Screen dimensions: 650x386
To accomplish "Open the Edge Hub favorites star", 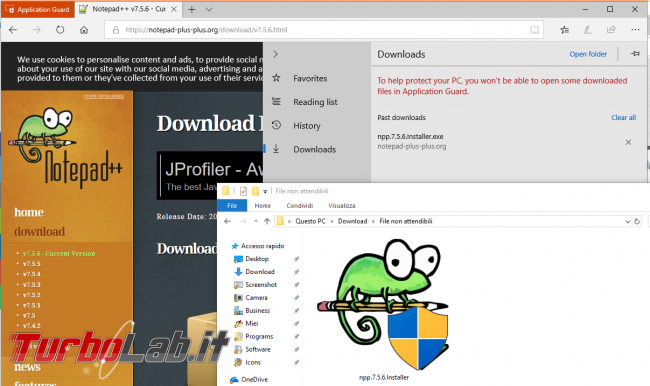I will pos(565,30).
